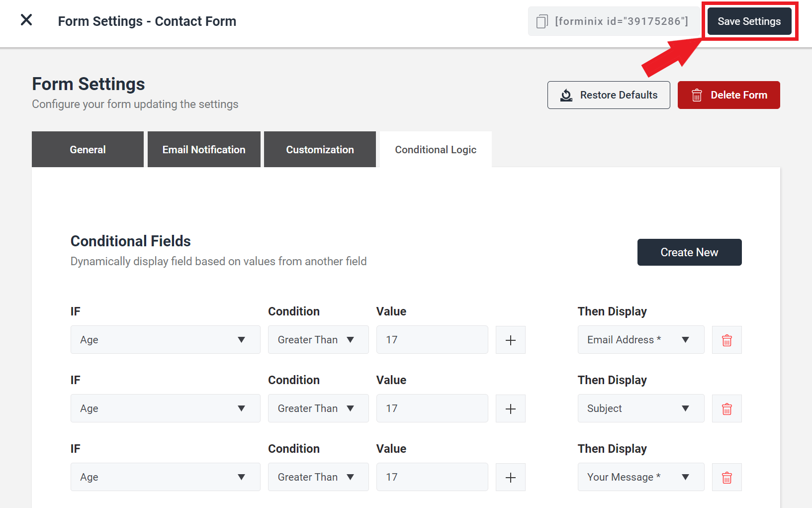
Task: Click the plus icon in the first condition row
Action: coord(510,340)
